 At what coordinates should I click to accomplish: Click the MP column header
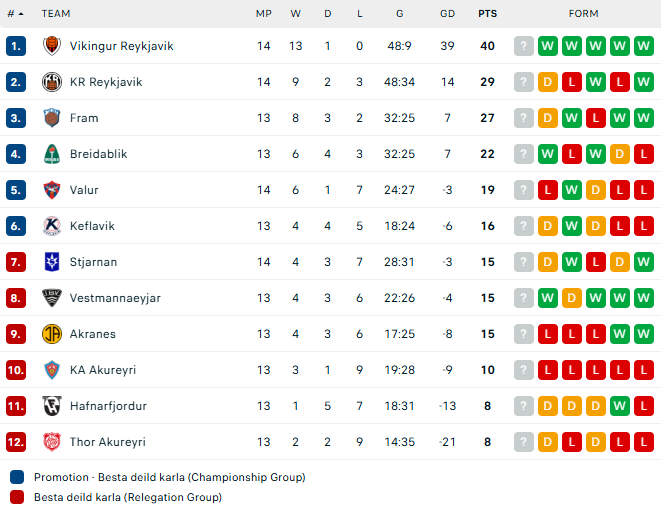pyautogui.click(x=263, y=14)
